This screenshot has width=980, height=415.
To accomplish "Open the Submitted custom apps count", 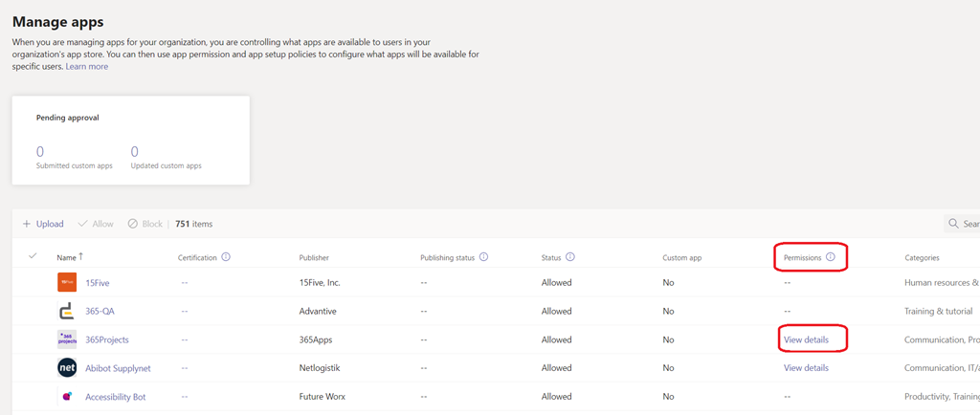I will (40, 151).
